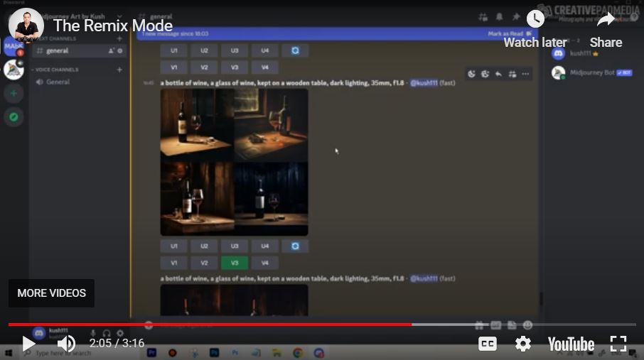Image resolution: width=644 pixels, height=360 pixels.
Task: Toggle closed captions with the CC button
Action: tap(488, 344)
